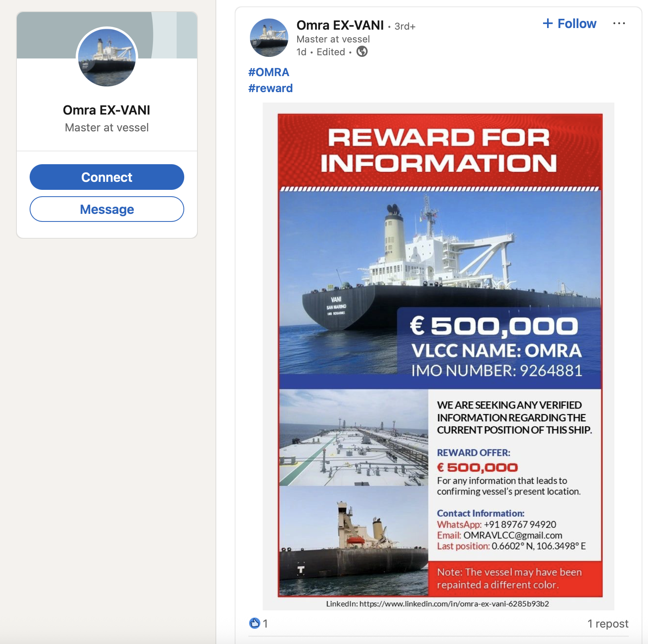Click the Master at vessel headline in the post
Viewport: 648px width, 644px height.
pos(333,39)
